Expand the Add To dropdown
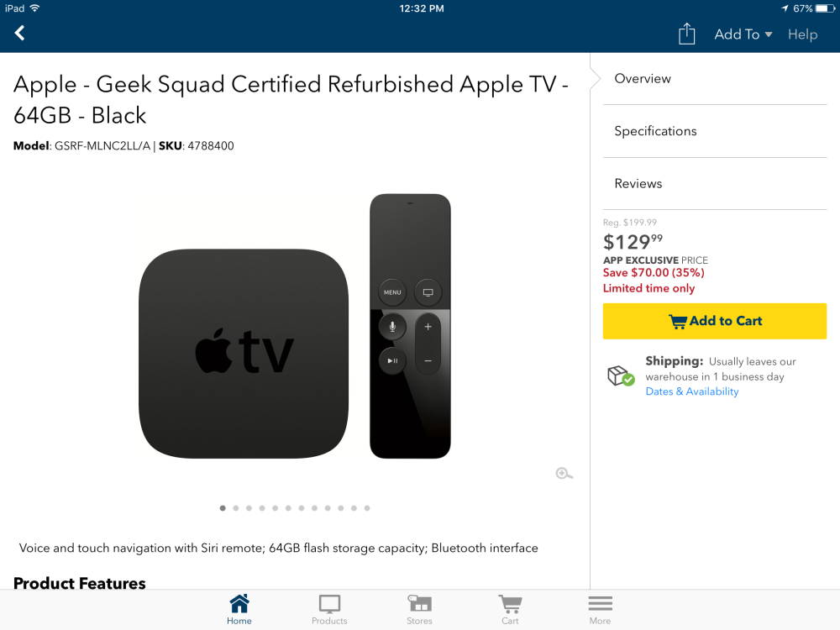The height and width of the screenshot is (630, 840). coord(743,34)
